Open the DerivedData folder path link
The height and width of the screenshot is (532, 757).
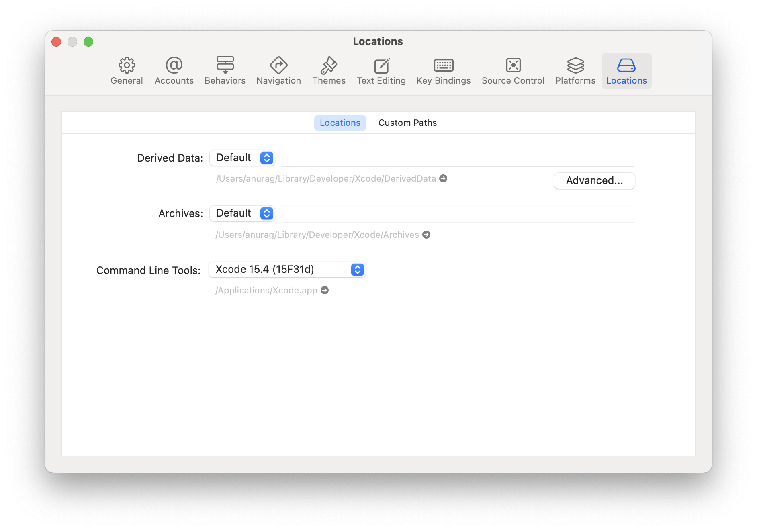click(444, 178)
